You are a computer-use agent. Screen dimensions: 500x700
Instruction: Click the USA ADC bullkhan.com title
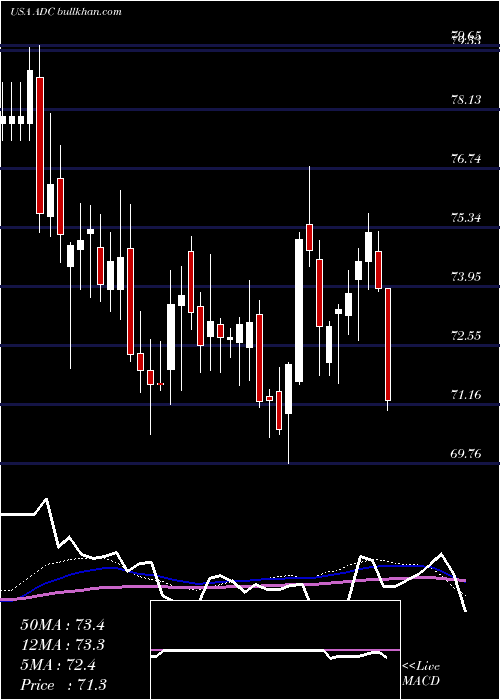[x=66, y=12]
